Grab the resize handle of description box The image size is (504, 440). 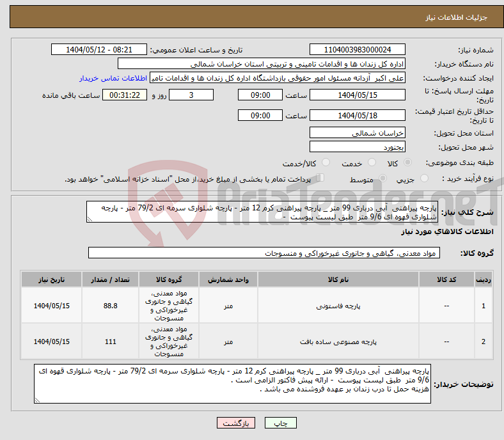(x=90, y=219)
